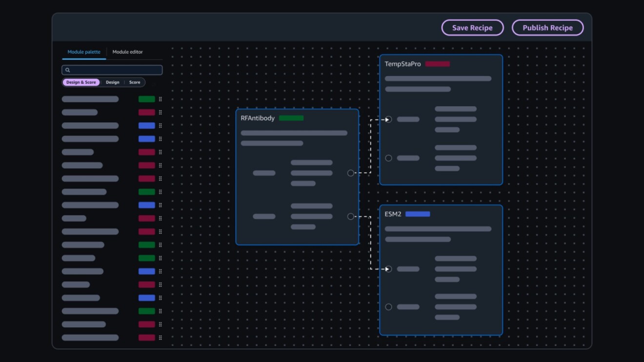Click the blue tag beside ESM2 title
Screen dimensions: 644x362
(418, 214)
